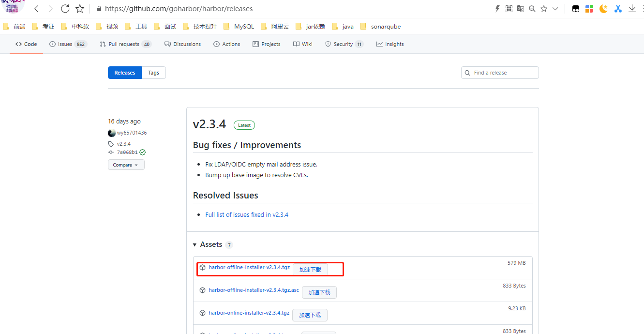
Task: Go forward in browser history
Action: point(50,9)
